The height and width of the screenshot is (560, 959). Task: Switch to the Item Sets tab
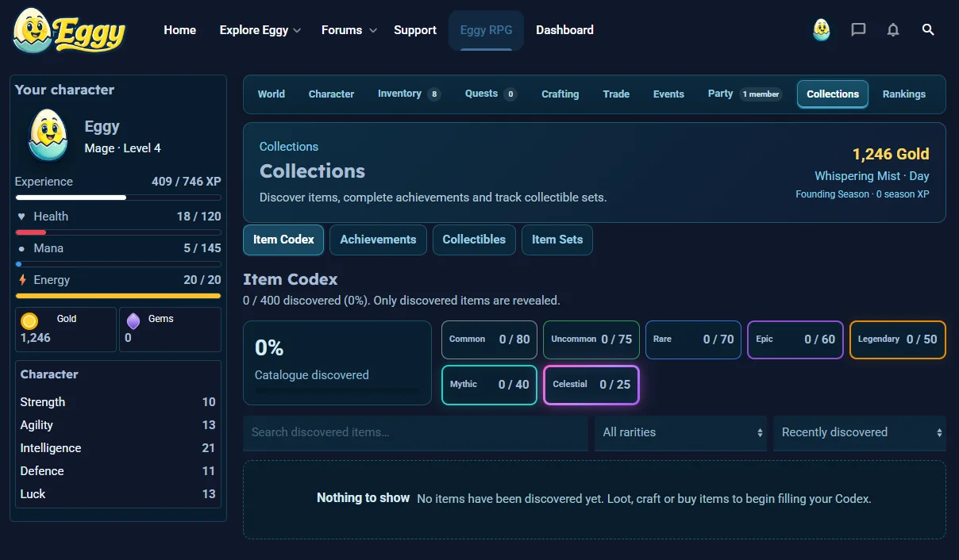557,240
